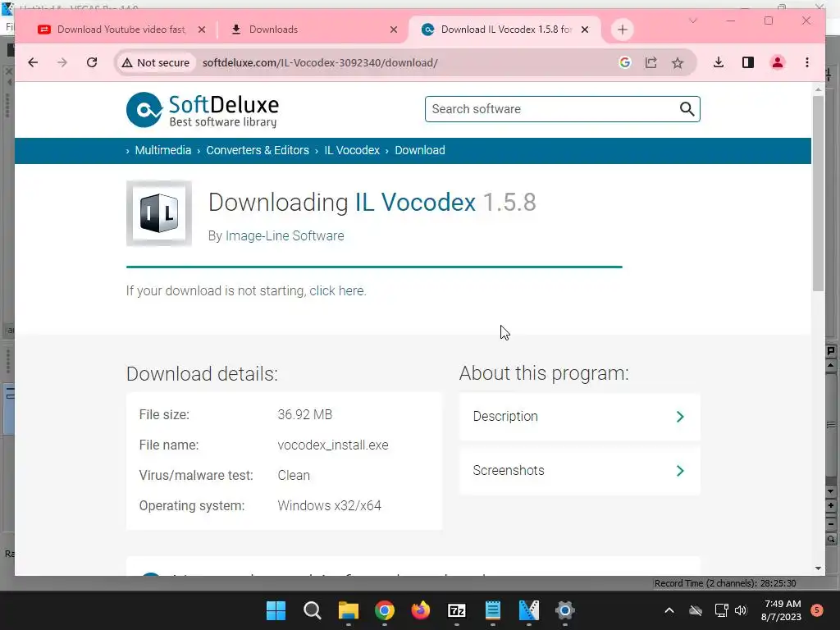Open File Explorer from the taskbar

(348, 610)
